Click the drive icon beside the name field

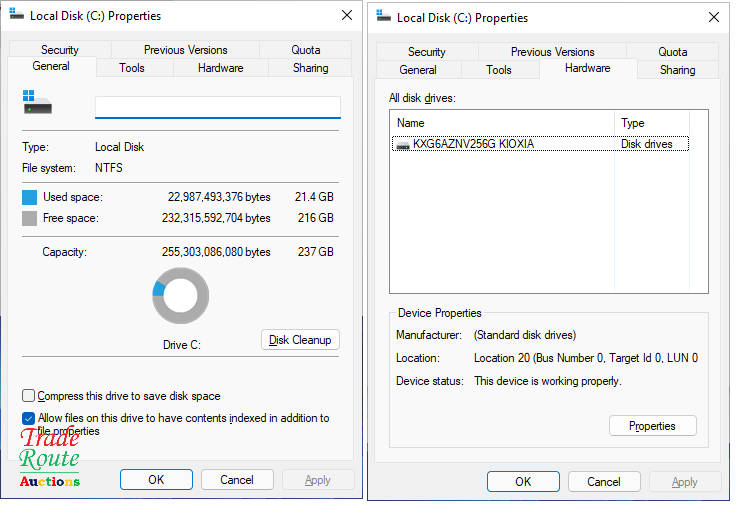tap(36, 103)
